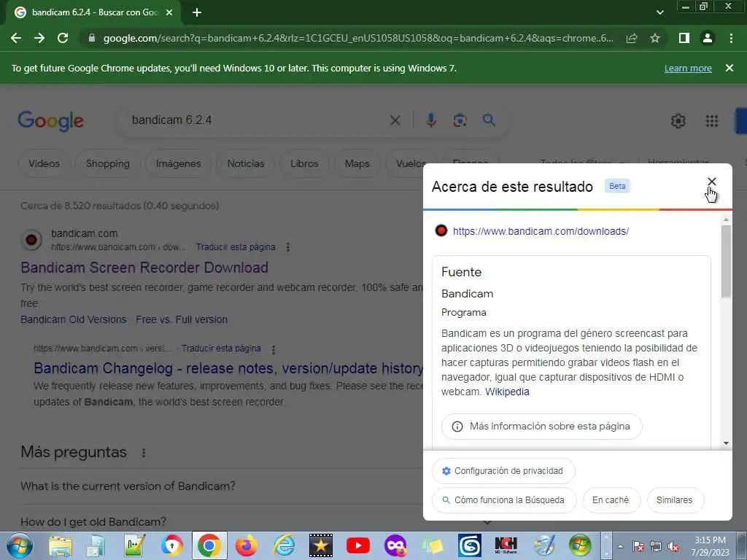Screen dimensions: 747x560
Task: Open Bandicam Screen Recorder Download result
Action: pos(144,268)
